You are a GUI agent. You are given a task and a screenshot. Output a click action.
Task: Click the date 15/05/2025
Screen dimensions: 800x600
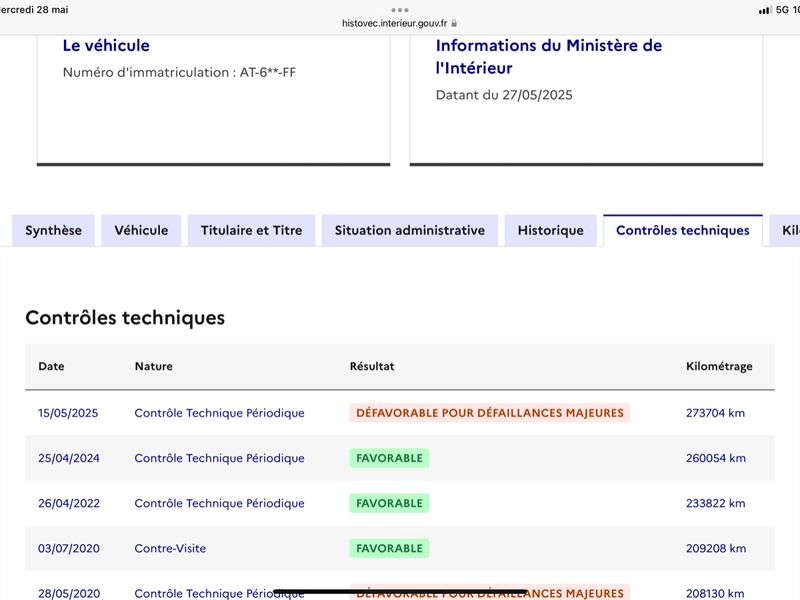click(x=68, y=413)
